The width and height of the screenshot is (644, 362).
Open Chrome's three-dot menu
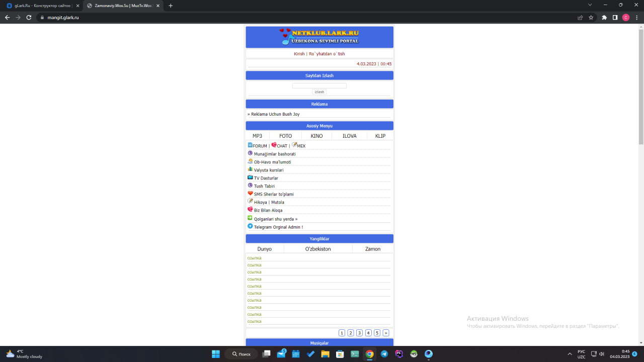636,17
